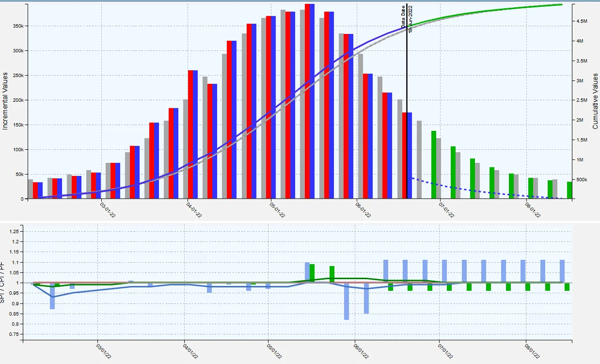Screen dimensions: 600x364
Task: Click the 07/01/22 date on lower chart
Action: click(x=446, y=352)
